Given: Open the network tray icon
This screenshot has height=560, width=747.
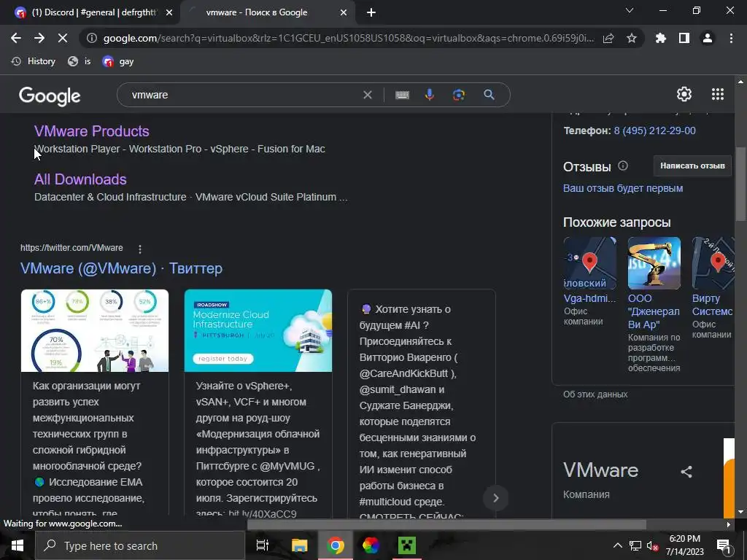Looking at the screenshot, I should tap(635, 545).
